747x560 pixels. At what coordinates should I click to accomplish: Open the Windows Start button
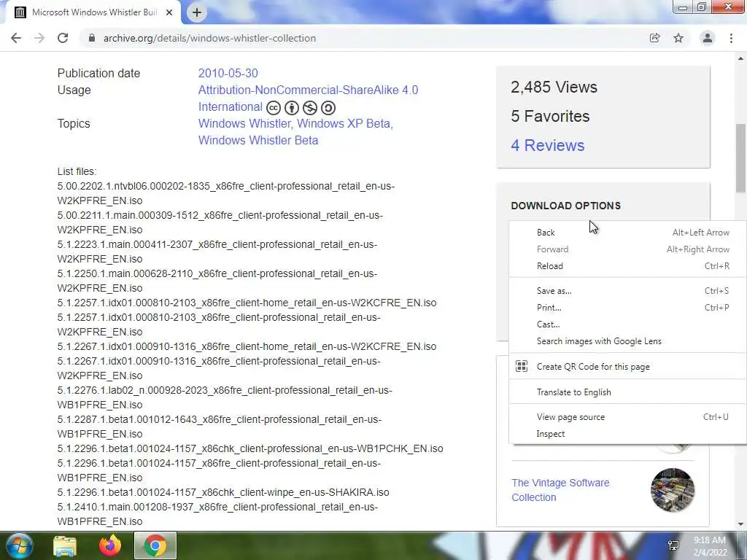pos(18,545)
